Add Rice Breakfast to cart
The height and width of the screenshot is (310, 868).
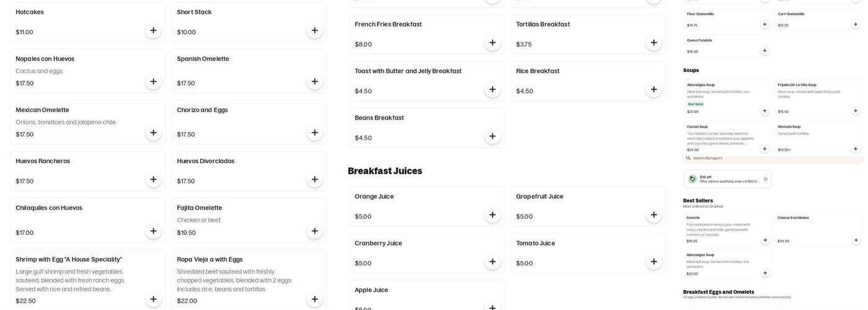coord(653,90)
